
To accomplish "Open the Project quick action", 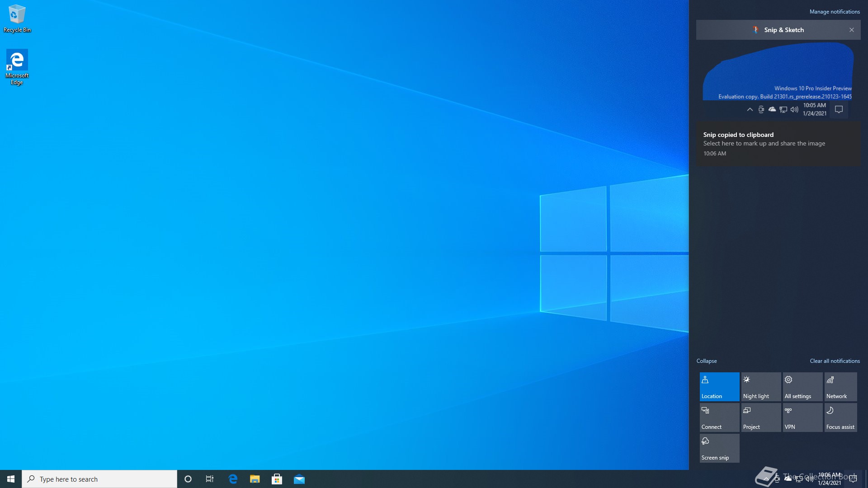I will (x=761, y=418).
